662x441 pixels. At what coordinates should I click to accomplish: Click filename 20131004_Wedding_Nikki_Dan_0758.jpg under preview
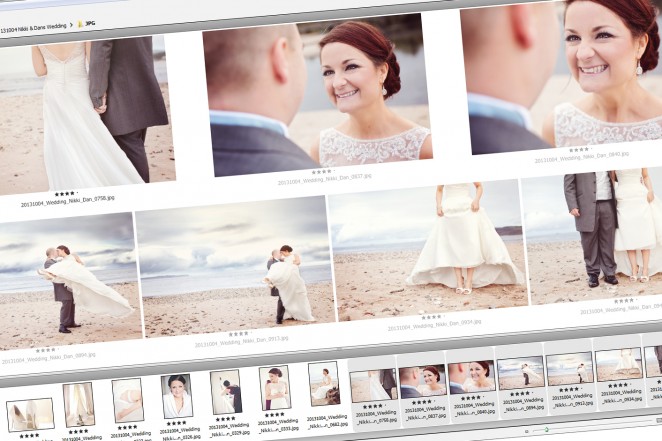68,201
